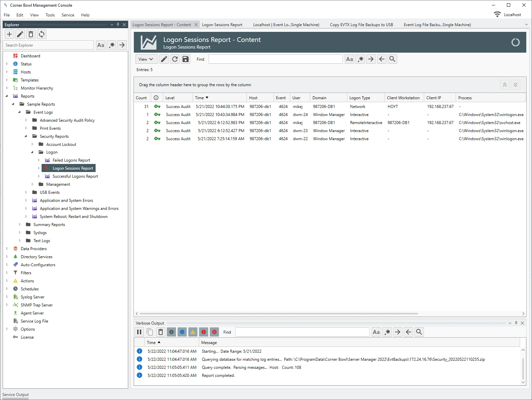The image size is (532, 400).
Task: Collapse the Security Reports folder
Action: point(26,136)
